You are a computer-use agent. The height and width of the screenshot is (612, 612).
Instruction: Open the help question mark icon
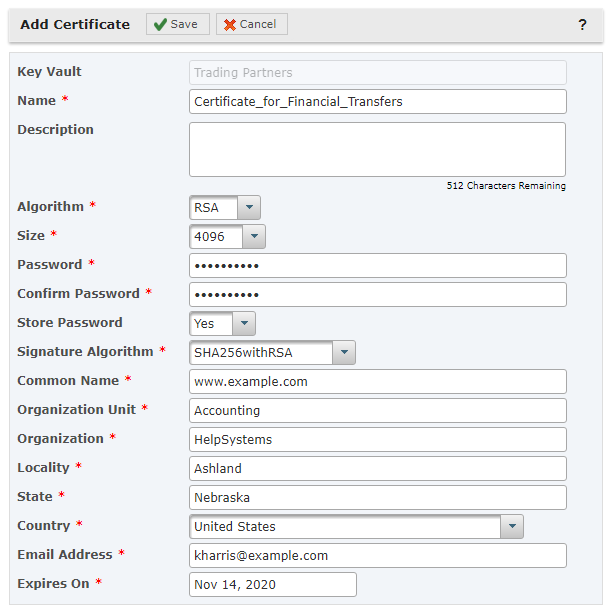(x=582, y=25)
